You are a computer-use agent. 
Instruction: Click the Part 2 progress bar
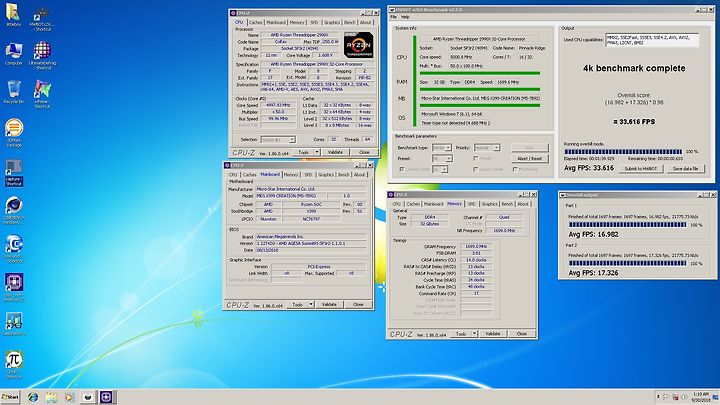point(627,264)
